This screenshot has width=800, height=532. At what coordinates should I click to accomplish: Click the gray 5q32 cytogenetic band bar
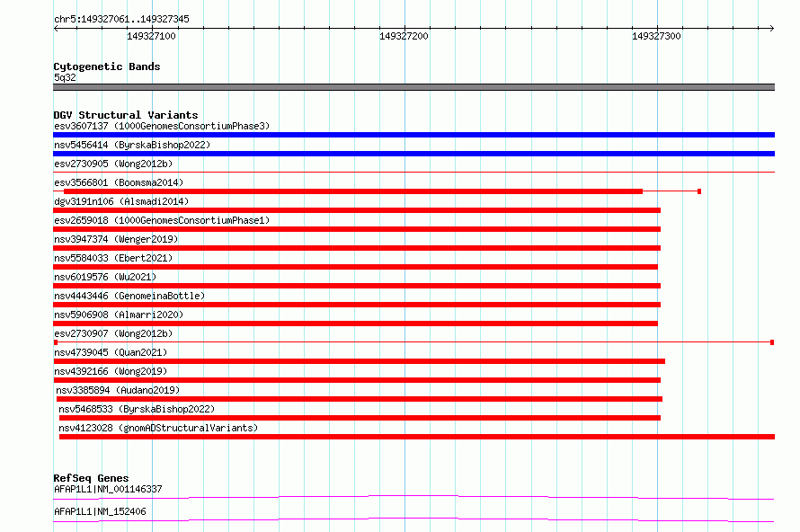point(413,87)
